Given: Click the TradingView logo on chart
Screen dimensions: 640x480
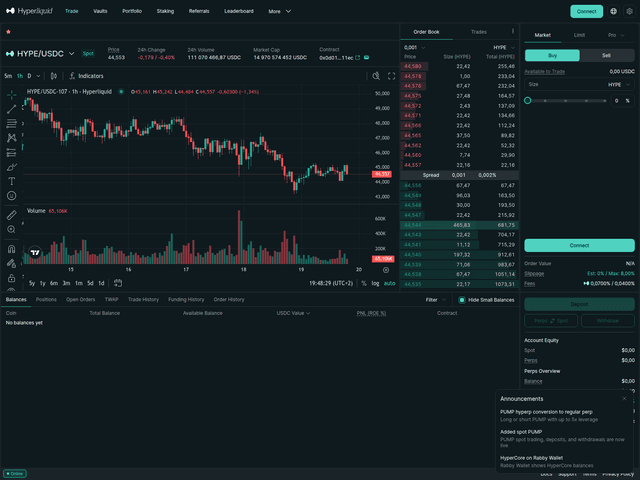Looking at the screenshot, I should tap(35, 253).
